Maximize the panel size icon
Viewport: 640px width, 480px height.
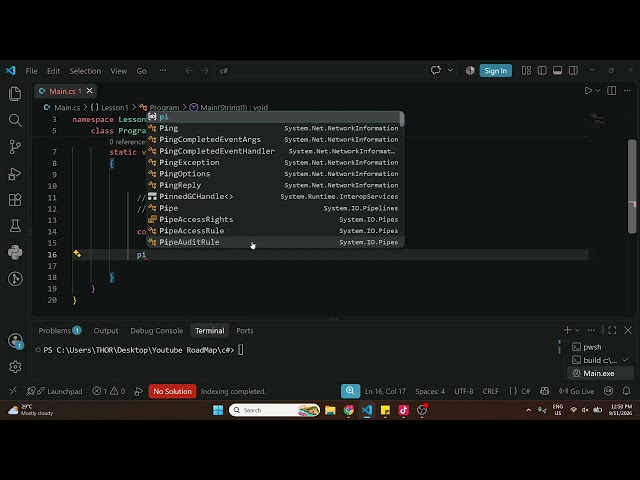[x=612, y=330]
